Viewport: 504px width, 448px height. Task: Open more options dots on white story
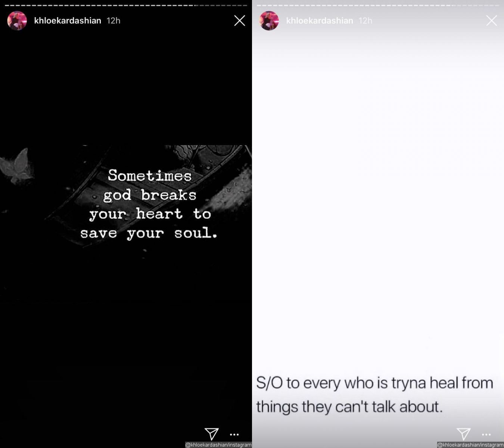tap(486, 435)
